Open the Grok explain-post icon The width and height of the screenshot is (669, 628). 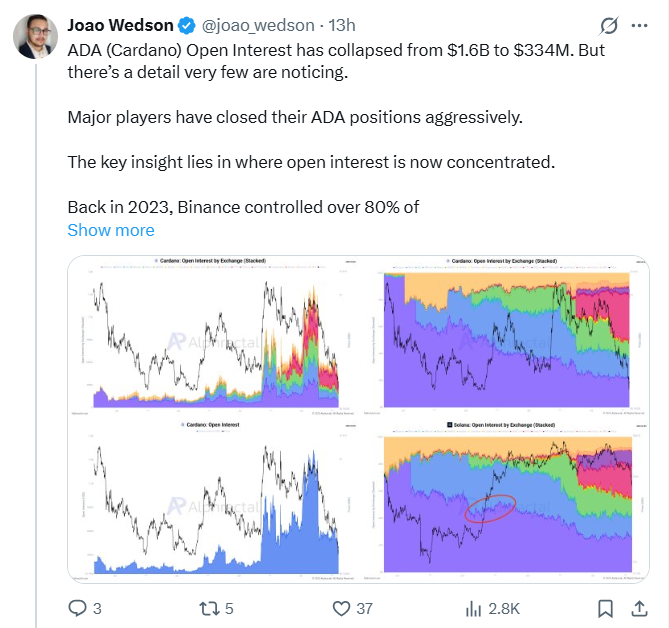pyautogui.click(x=607, y=25)
